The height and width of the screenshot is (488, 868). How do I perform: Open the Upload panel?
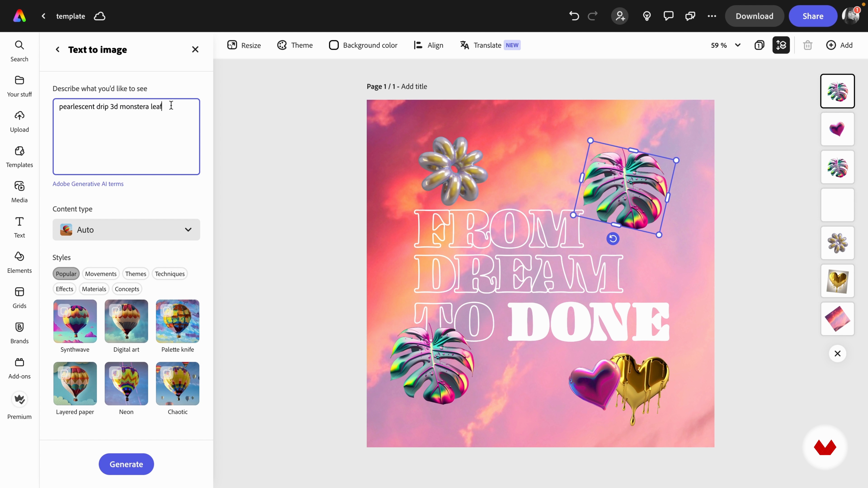click(19, 122)
